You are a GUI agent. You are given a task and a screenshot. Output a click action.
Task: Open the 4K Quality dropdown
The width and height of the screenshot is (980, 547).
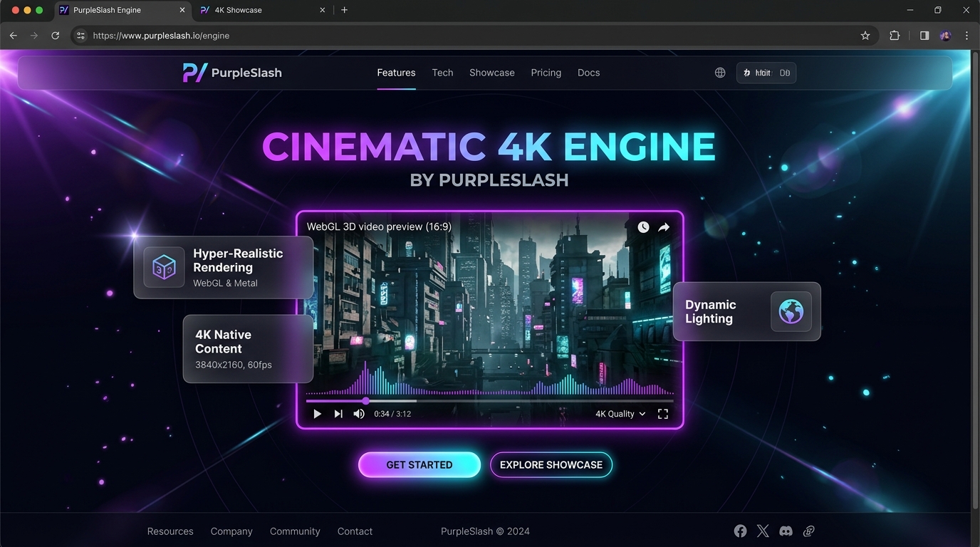(x=620, y=414)
